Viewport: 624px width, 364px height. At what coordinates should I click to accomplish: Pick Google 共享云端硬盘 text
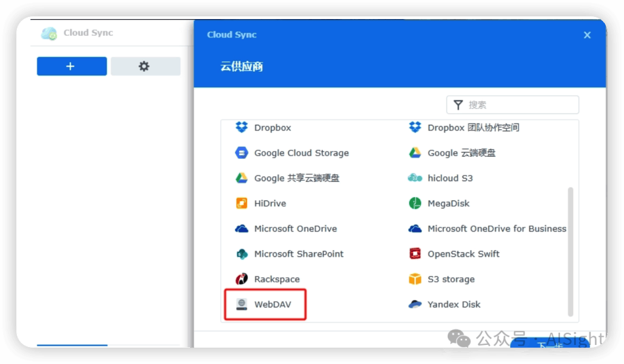pyautogui.click(x=296, y=178)
